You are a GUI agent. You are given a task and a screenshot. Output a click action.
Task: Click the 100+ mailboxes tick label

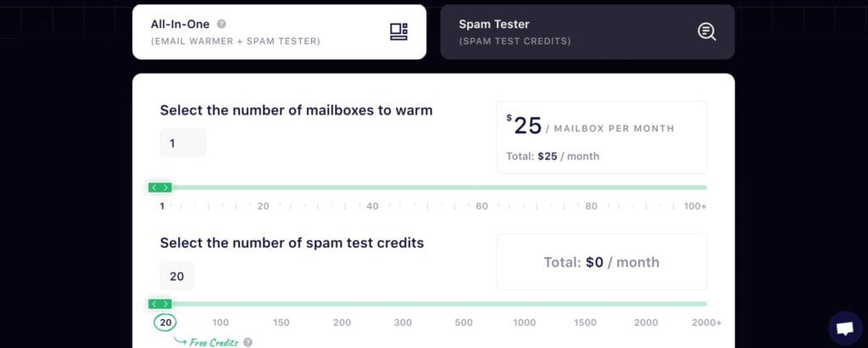coord(695,206)
